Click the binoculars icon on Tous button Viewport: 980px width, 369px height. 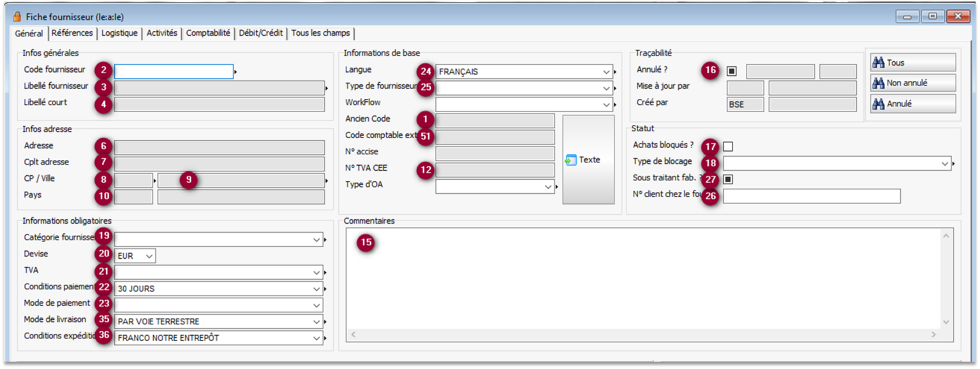pos(879,62)
